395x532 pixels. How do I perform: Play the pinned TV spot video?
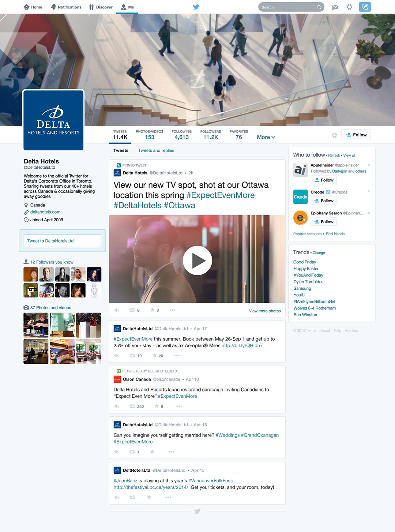(197, 260)
